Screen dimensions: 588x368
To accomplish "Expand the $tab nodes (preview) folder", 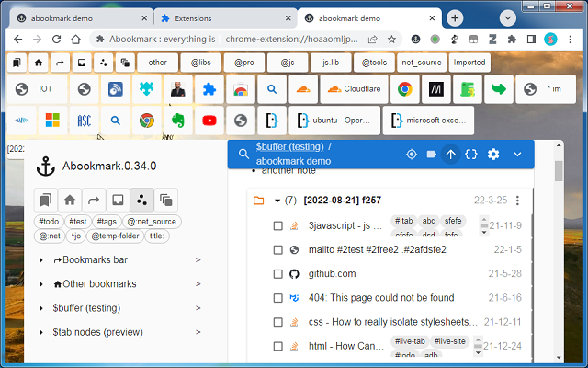I will click(x=40, y=332).
